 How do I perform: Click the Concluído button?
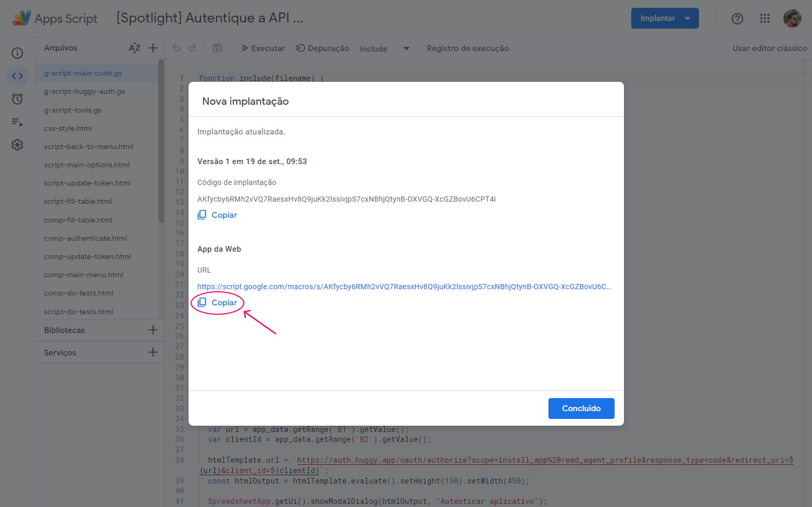[581, 409]
